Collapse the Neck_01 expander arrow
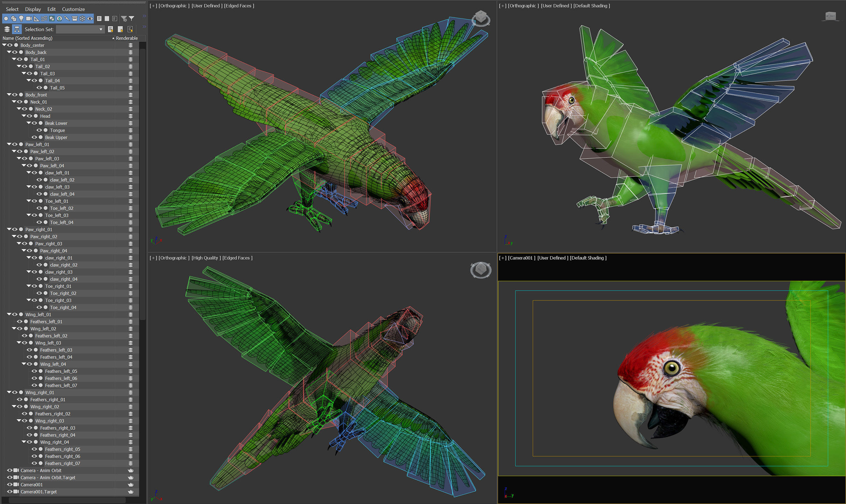 click(x=14, y=102)
